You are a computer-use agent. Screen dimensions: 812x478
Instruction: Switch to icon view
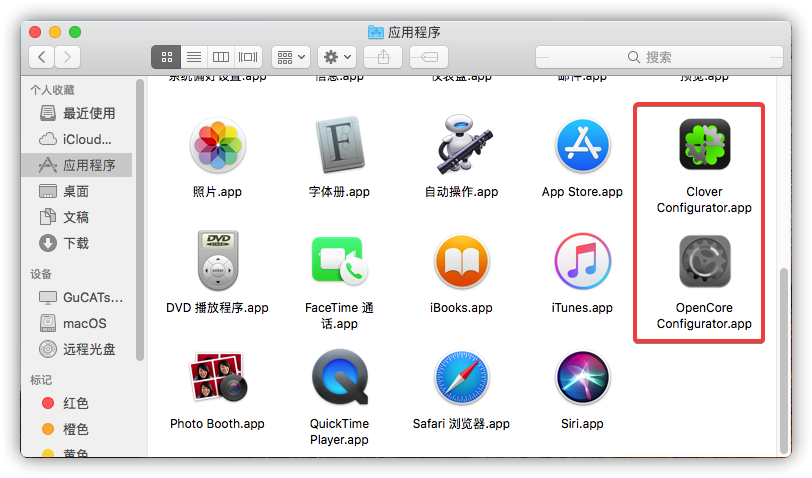pyautogui.click(x=166, y=56)
